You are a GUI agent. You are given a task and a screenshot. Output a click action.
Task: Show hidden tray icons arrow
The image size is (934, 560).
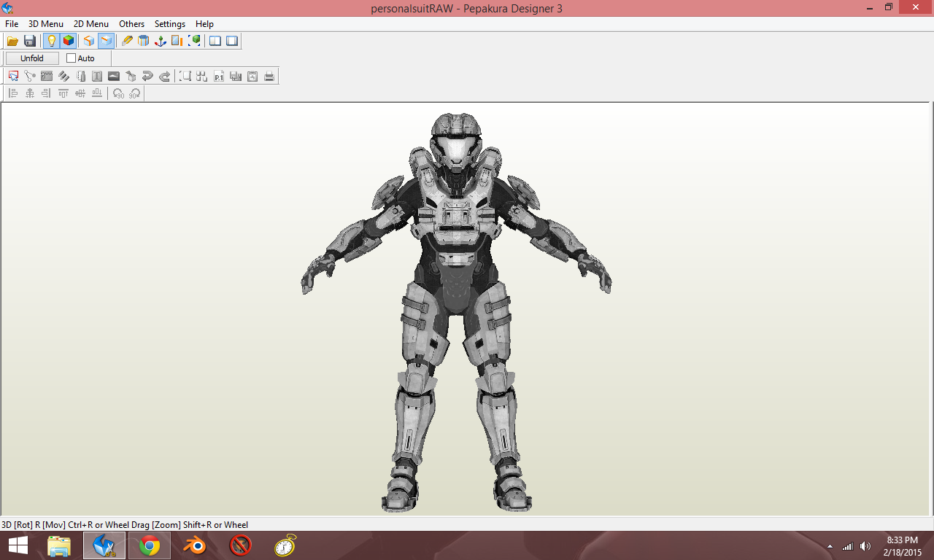(830, 546)
